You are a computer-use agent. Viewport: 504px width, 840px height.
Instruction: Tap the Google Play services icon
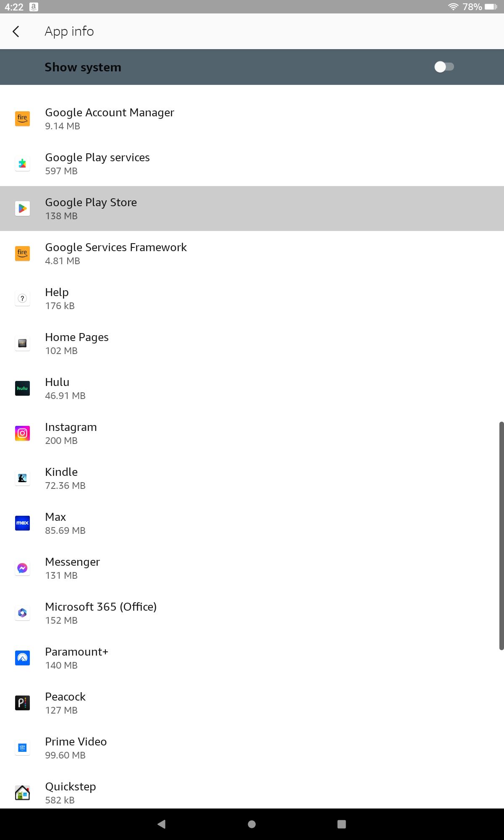(x=22, y=164)
